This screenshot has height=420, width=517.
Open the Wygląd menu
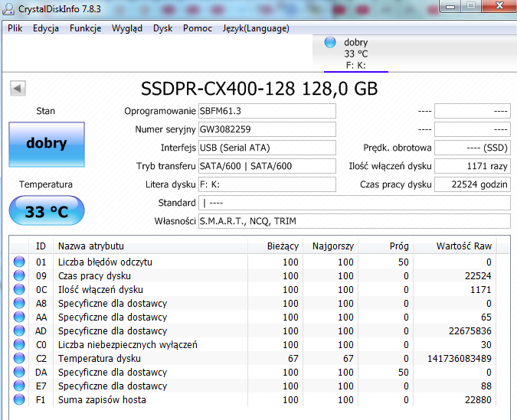127,28
